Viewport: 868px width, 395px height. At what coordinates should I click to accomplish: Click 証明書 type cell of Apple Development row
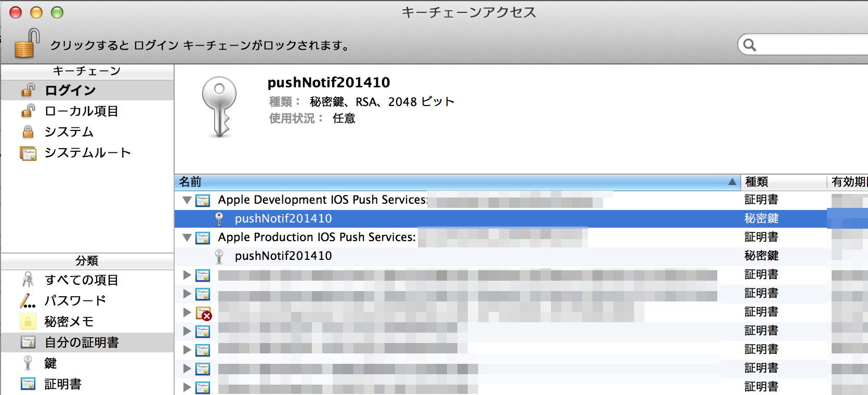(761, 200)
